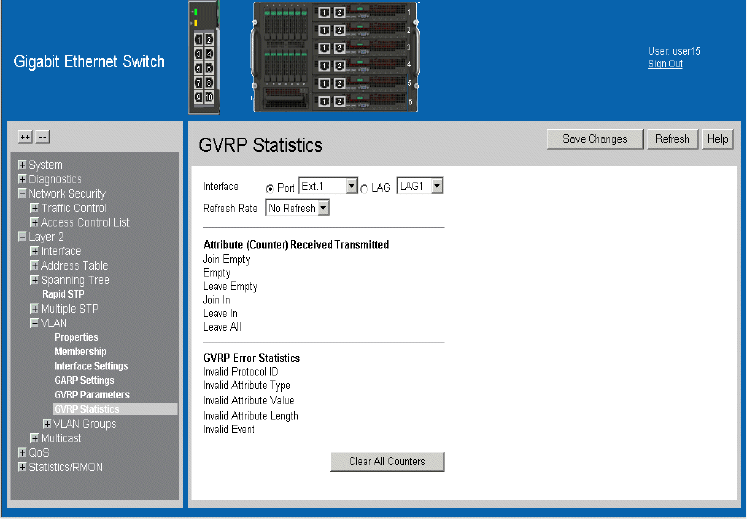
Task: Select the LAG radio button
Action: [x=364, y=187]
